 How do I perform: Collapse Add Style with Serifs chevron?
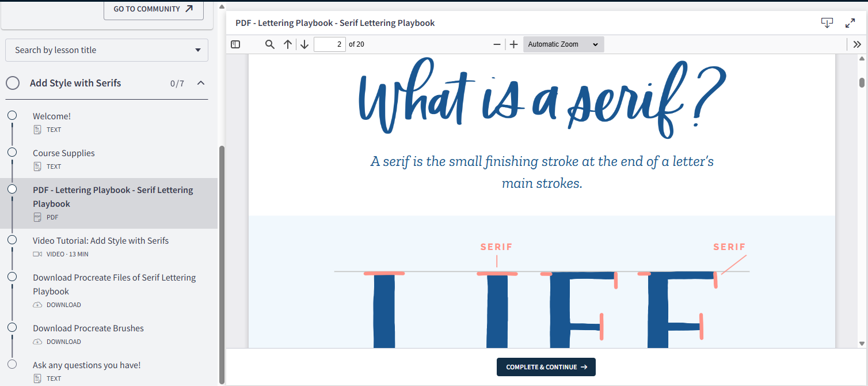coord(201,83)
